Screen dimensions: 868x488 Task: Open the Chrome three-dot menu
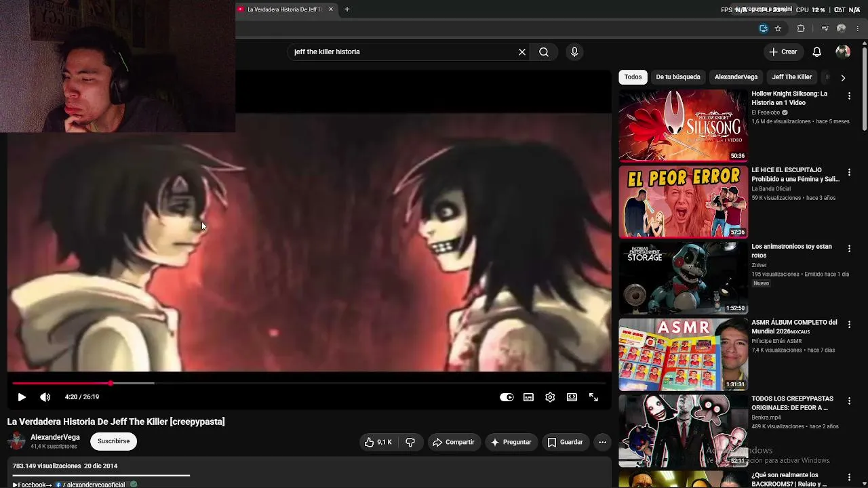859,28
